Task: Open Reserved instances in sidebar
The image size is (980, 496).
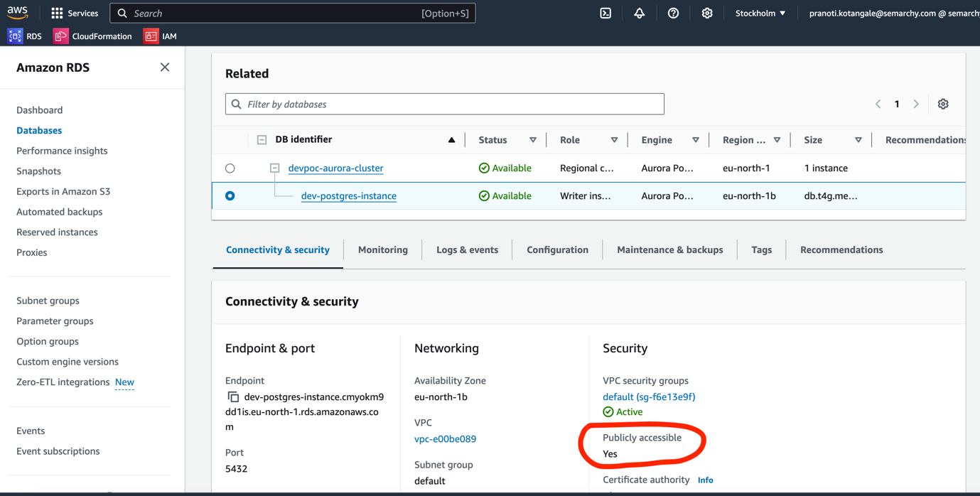Action: (x=57, y=232)
